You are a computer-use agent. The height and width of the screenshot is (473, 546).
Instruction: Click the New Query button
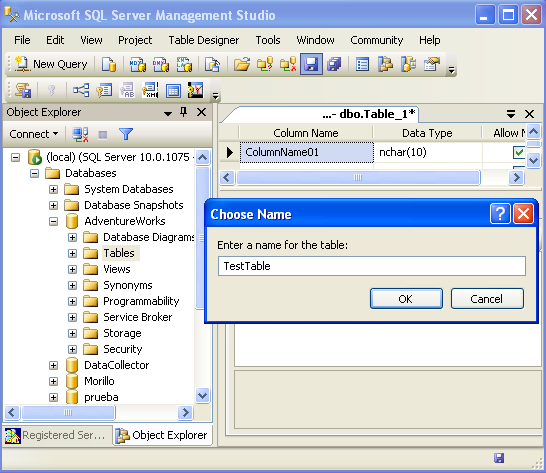click(52, 64)
